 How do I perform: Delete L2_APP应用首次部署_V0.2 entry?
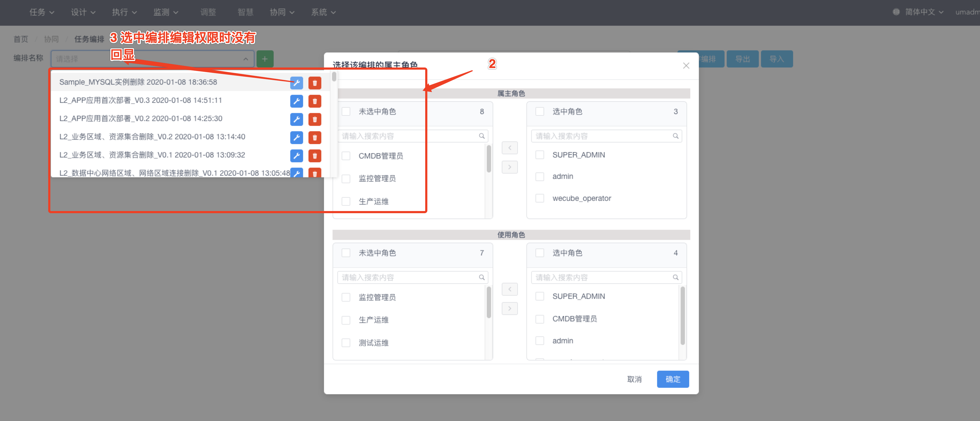point(315,119)
